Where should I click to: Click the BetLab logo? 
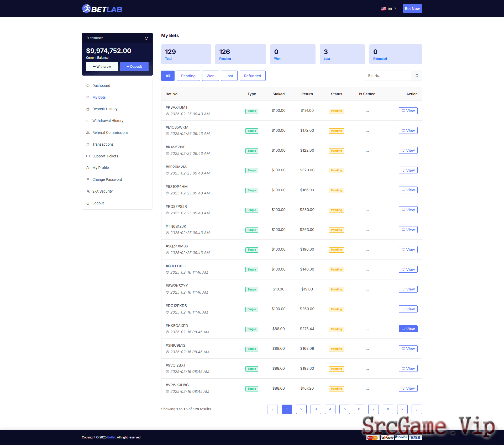coord(102,9)
